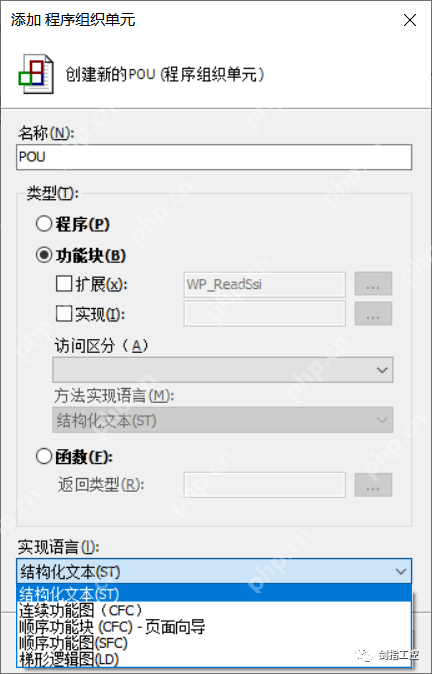The height and width of the screenshot is (674, 432).
Task: Select the 功能块(B) radio button
Action: coord(44,255)
